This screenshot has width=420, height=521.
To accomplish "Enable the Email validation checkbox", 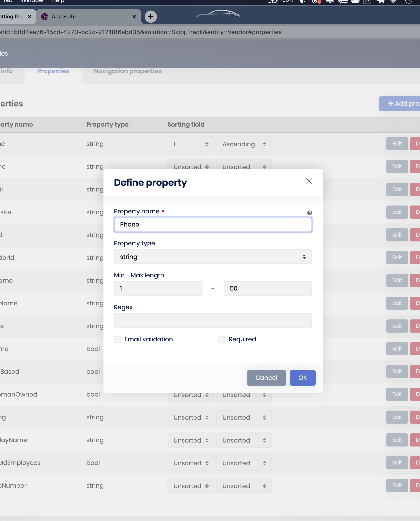I will [x=117, y=339].
